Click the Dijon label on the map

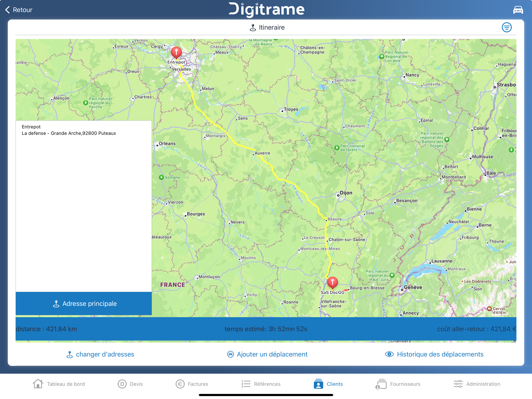tap(346, 193)
